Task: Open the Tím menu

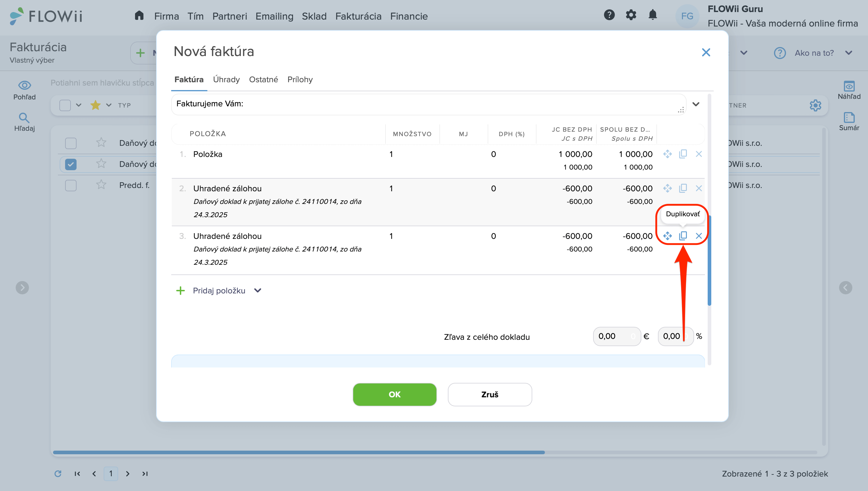Action: pyautogui.click(x=196, y=16)
